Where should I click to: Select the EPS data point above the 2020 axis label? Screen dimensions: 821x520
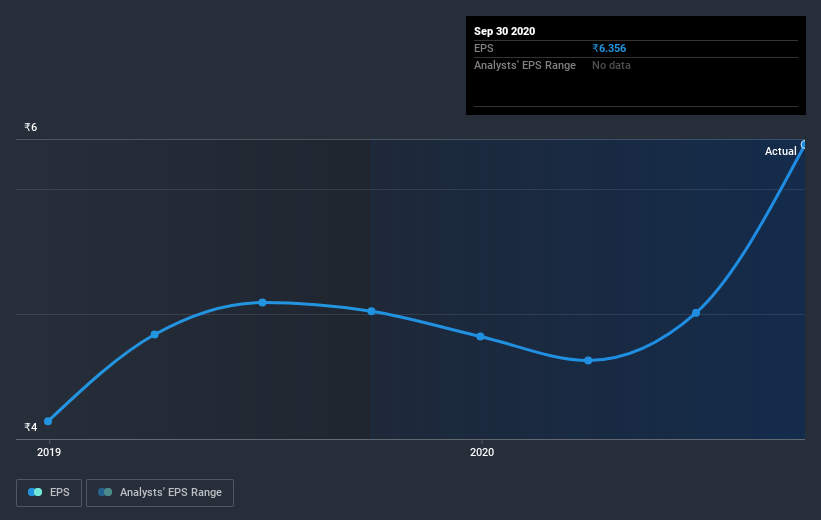coord(480,336)
